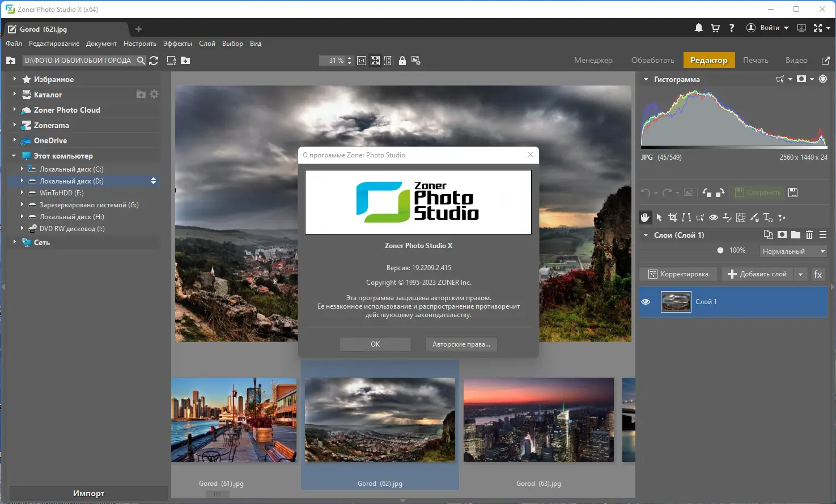Choose the polygon selection tool in the tools row
Viewport: 836px width, 504px height.
pos(700,217)
